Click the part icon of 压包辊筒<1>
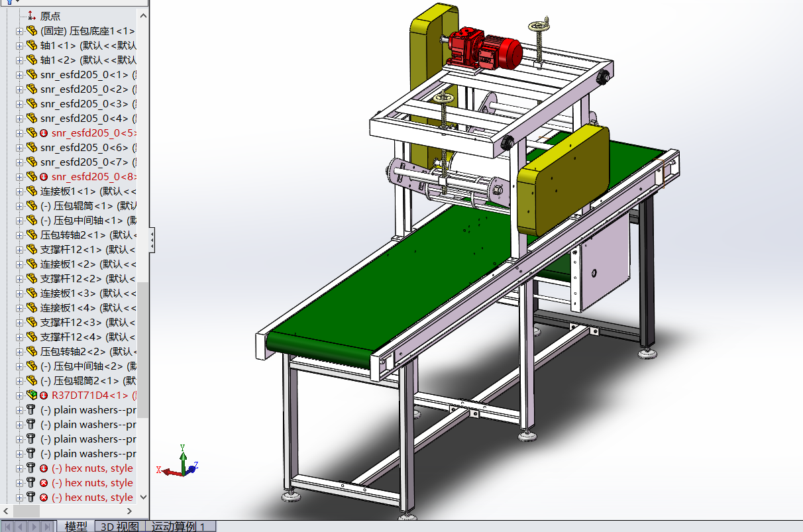The image size is (803, 532). (x=32, y=205)
